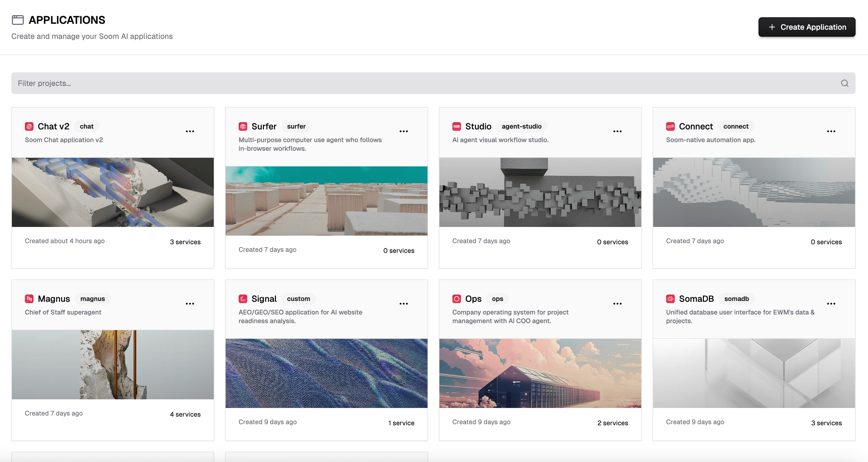Click the SomaDB app icon
This screenshot has width=868, height=462.
pyautogui.click(x=670, y=299)
